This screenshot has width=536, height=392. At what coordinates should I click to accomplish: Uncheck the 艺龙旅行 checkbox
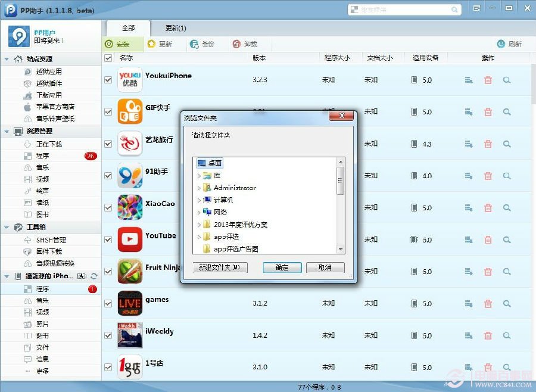[x=108, y=144]
